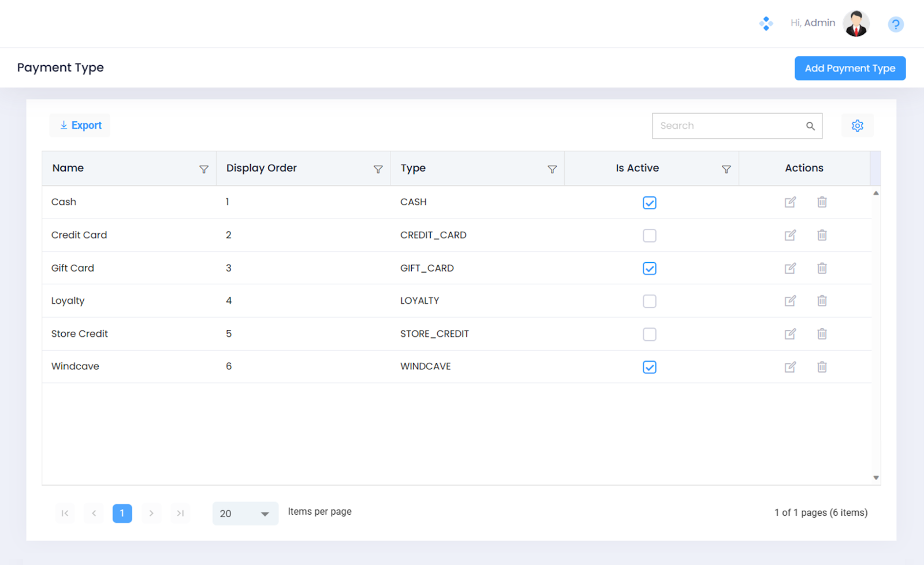
Task: Click into the Search input field
Action: [x=728, y=126]
